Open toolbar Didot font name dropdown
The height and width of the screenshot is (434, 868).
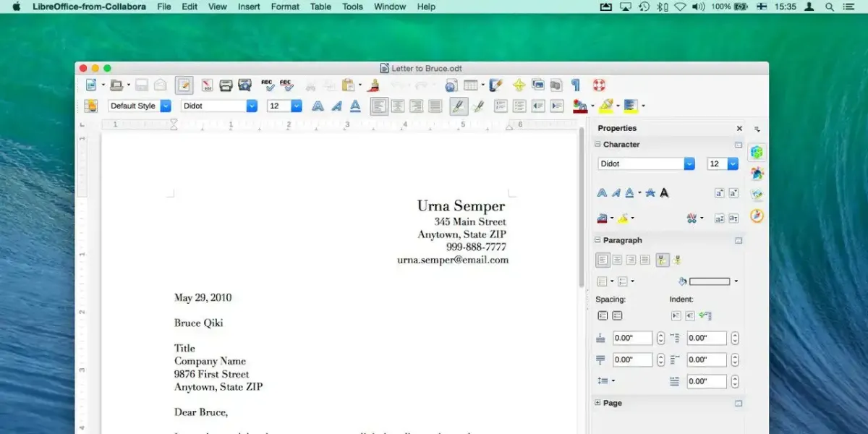click(252, 106)
